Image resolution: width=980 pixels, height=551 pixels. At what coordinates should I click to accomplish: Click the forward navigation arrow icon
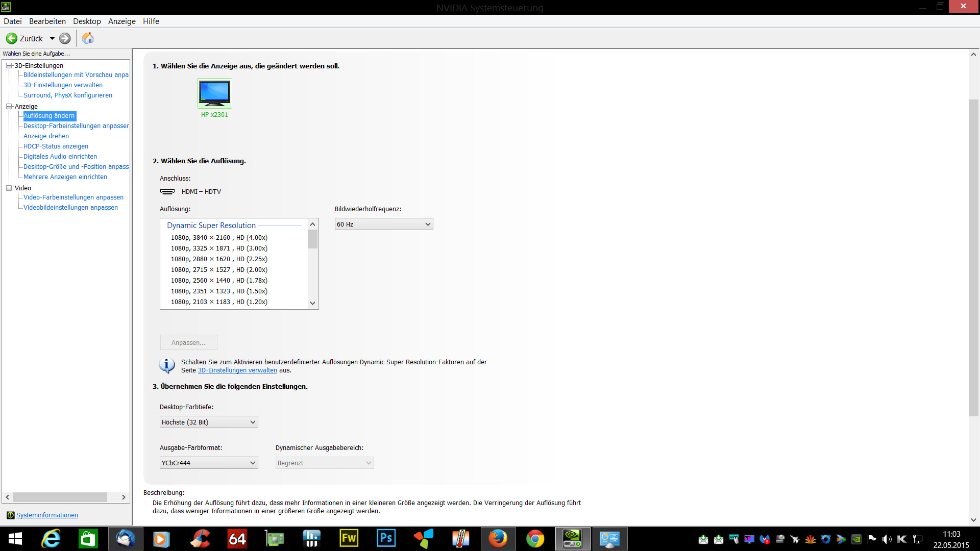point(65,38)
